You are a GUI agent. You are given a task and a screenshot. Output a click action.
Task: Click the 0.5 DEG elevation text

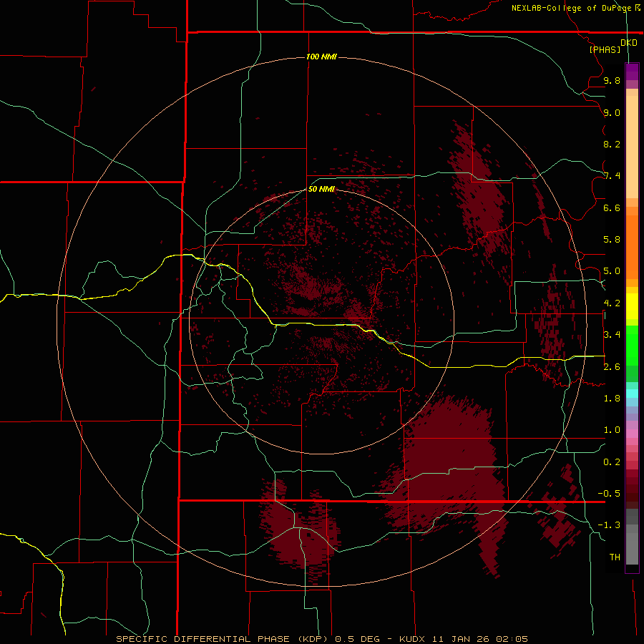pyautogui.click(x=358, y=639)
